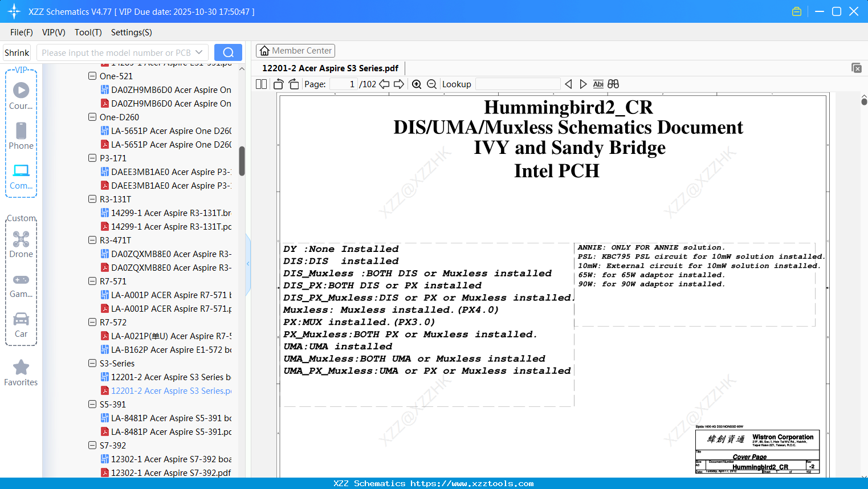868x489 pixels.
Task: Open the LA-A001P ACER Aspire R7-571 boardview file
Action: tap(166, 295)
